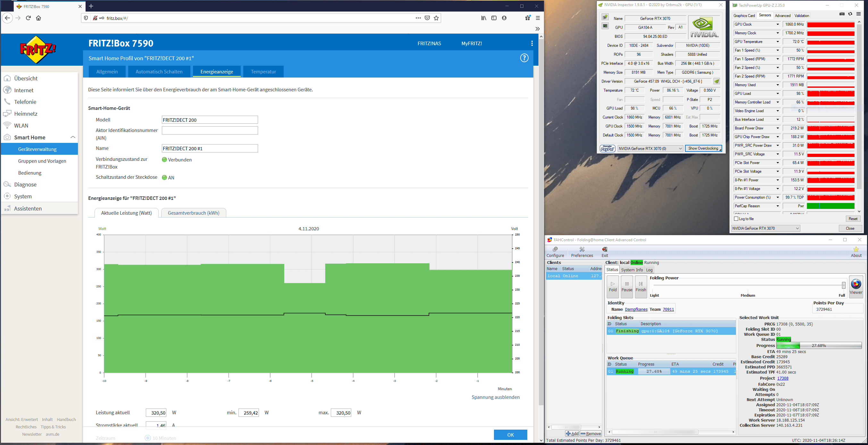Open Diagnose sidebar item

pyautogui.click(x=25, y=184)
